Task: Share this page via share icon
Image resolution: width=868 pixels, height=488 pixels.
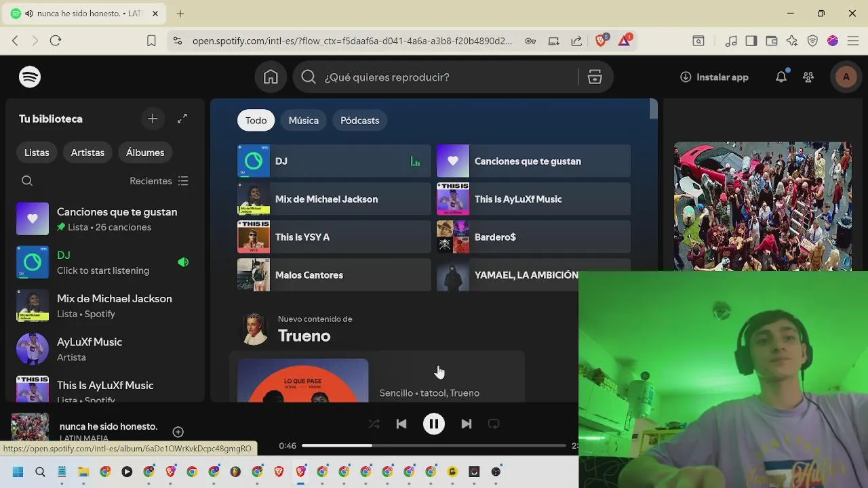Action: (576, 41)
